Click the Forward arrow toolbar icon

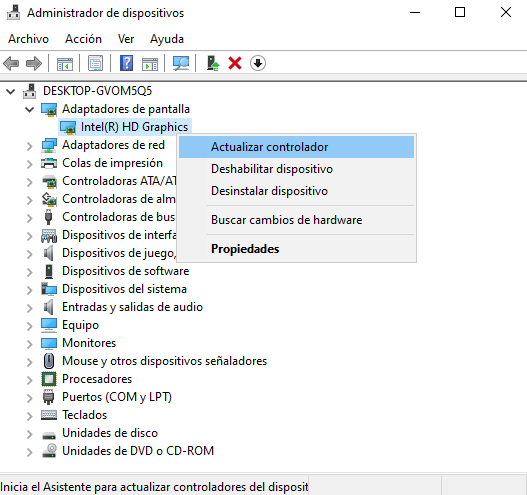pos(34,63)
